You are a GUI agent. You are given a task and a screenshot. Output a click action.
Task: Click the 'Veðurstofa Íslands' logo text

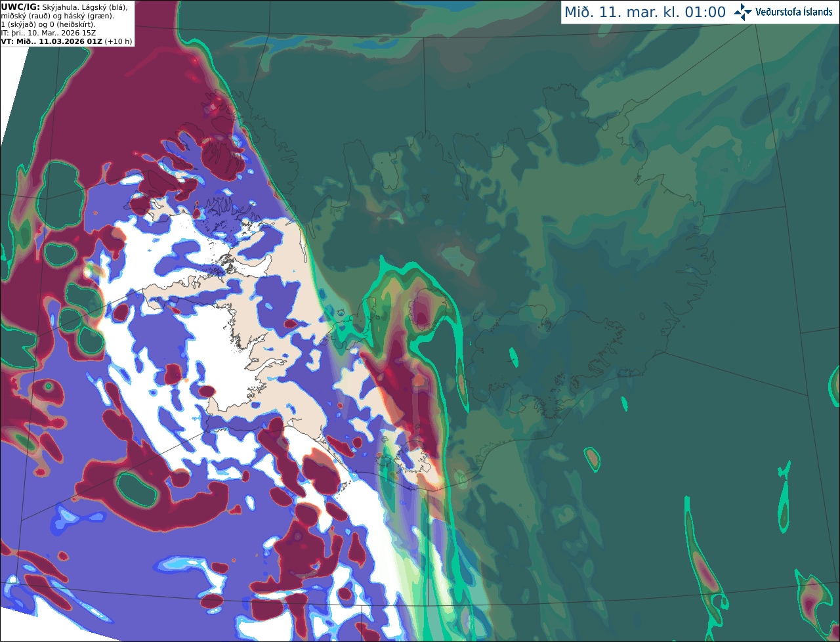(794, 12)
